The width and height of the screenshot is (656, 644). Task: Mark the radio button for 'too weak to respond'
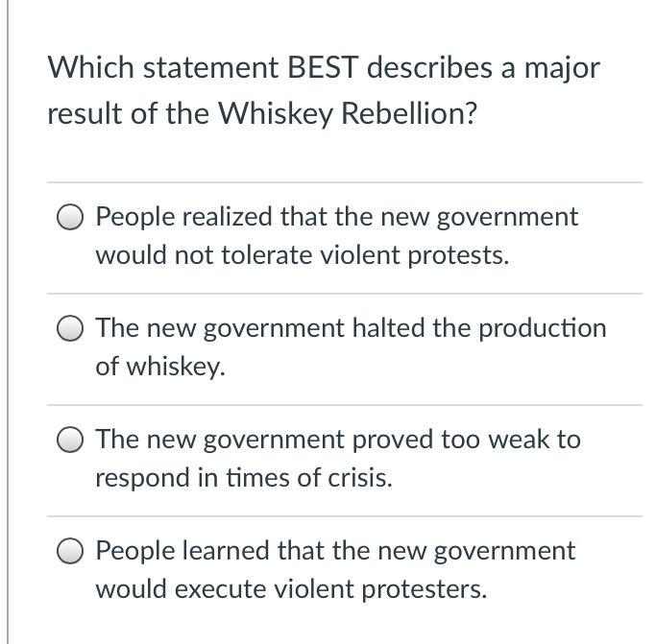(x=70, y=440)
